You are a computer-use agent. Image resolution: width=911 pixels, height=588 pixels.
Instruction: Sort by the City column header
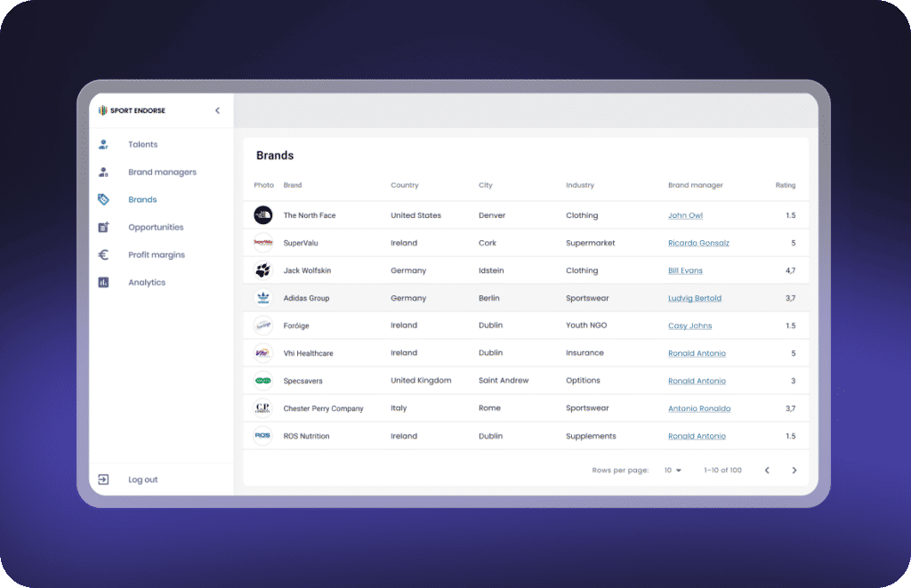pos(485,185)
